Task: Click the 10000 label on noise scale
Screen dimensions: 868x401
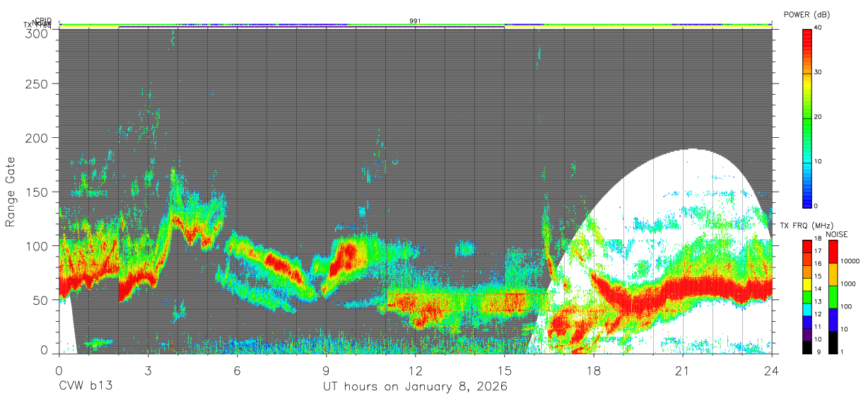Action: pos(850,261)
